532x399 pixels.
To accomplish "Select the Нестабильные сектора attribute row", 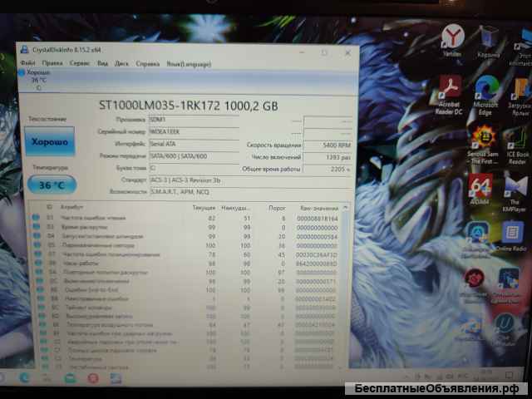I will point(190,367).
